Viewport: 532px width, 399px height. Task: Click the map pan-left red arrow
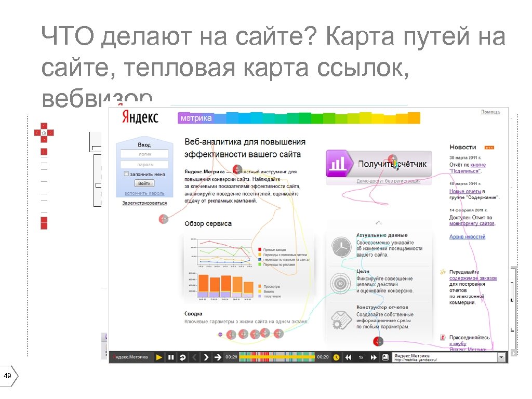37,132
